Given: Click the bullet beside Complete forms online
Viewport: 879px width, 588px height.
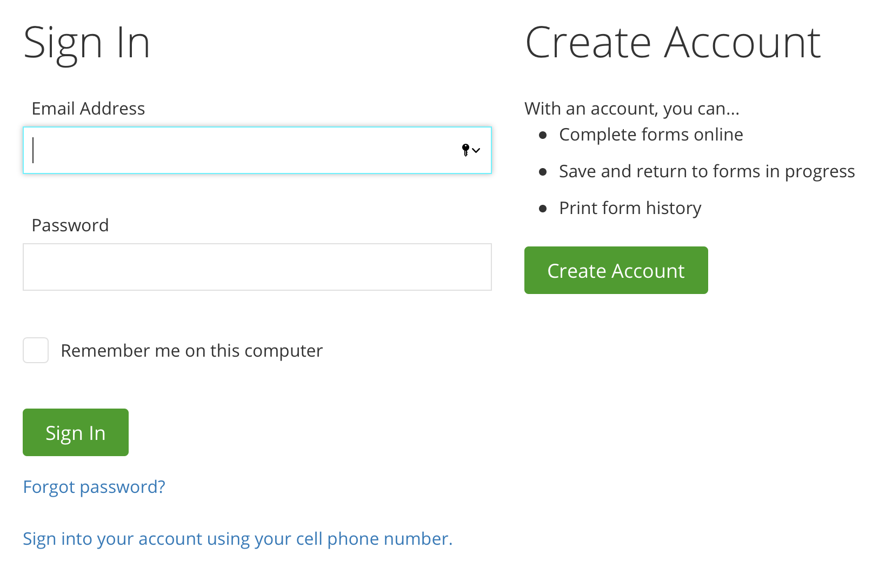Looking at the screenshot, I should (x=543, y=135).
